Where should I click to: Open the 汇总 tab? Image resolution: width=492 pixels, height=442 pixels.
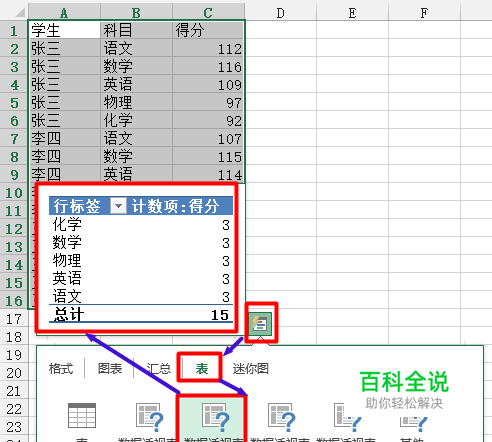[159, 368]
